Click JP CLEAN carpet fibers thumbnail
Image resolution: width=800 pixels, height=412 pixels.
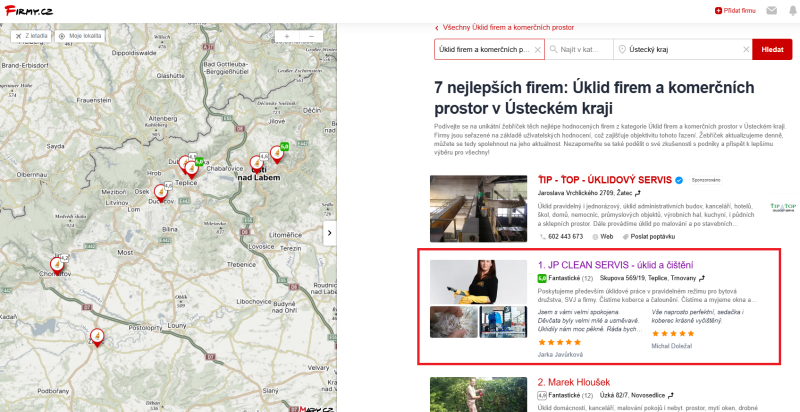point(454,322)
